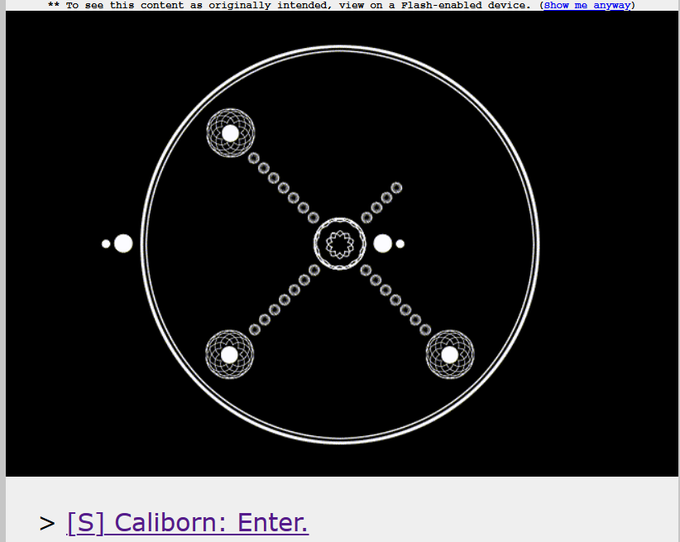The width and height of the screenshot is (680, 542).
Task: Open the "[S] Caliborn: Enter." link
Action: [188, 522]
